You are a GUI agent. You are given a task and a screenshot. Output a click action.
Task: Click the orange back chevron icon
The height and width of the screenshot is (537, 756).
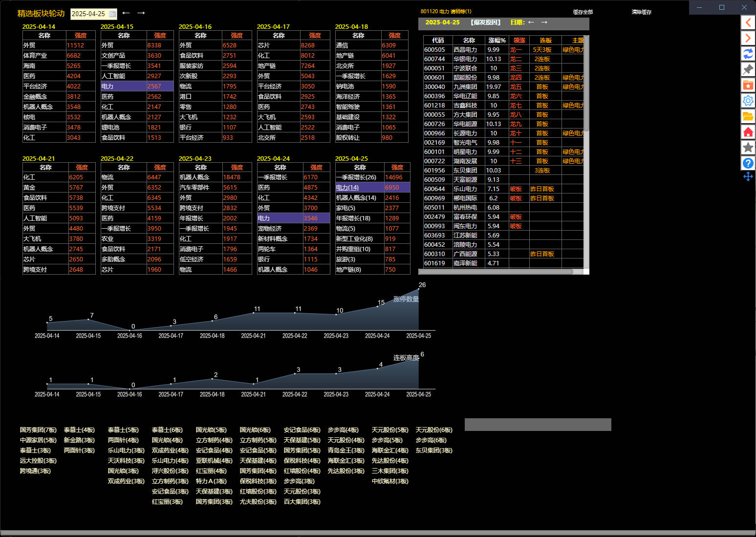[748, 22]
